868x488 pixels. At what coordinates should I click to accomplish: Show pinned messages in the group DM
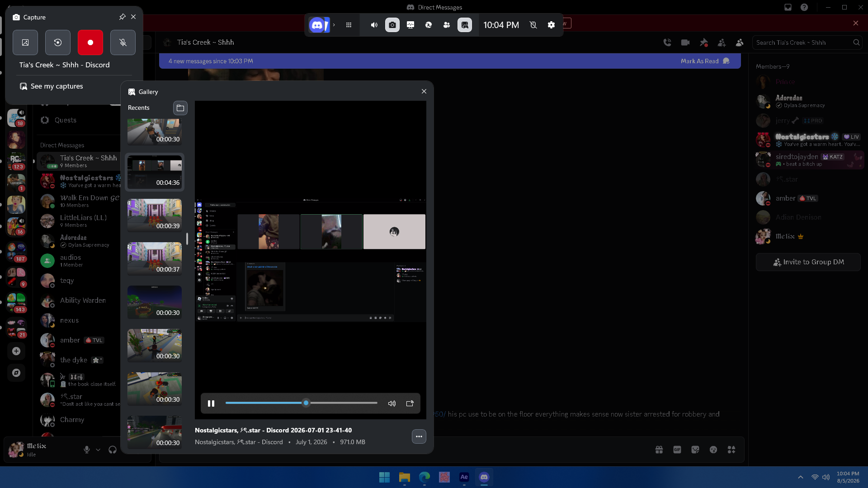pyautogui.click(x=704, y=42)
